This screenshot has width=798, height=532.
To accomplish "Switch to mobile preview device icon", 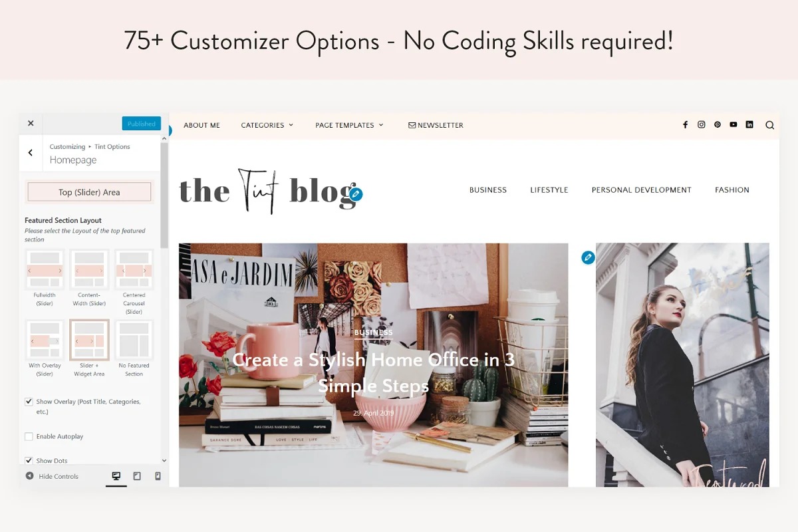I will (x=158, y=476).
